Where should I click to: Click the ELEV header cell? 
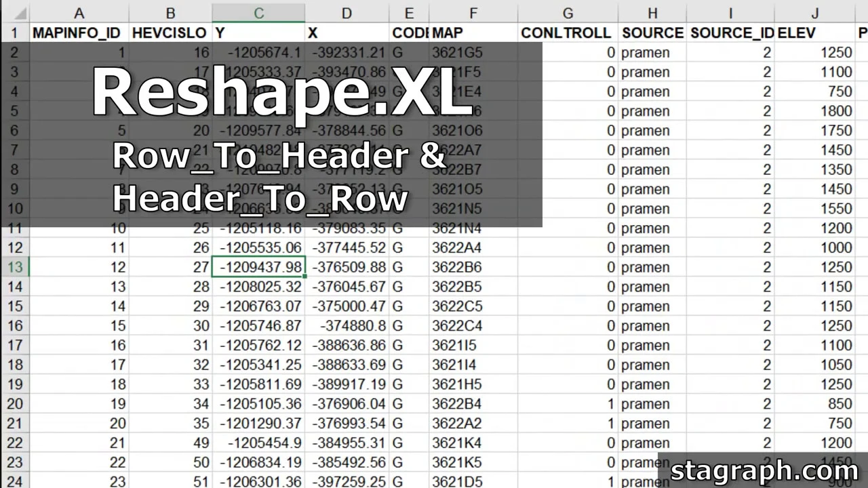[815, 33]
